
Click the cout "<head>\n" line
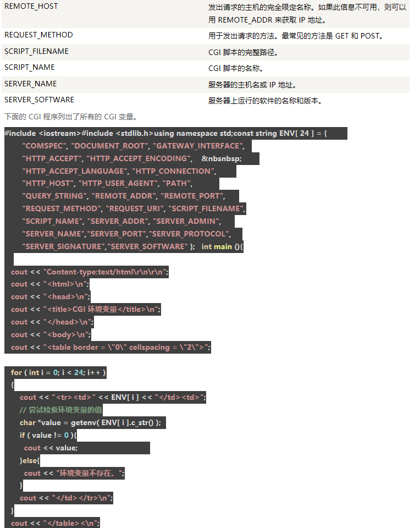point(51,297)
